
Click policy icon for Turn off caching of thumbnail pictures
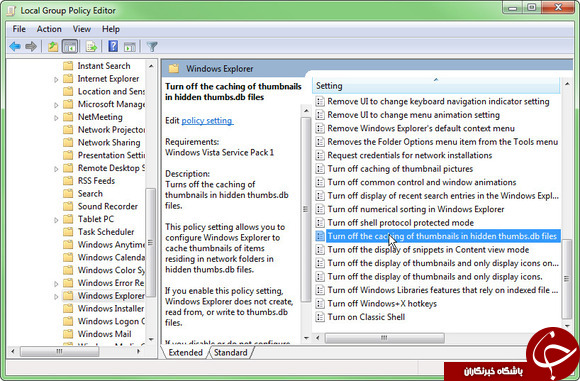(x=320, y=169)
